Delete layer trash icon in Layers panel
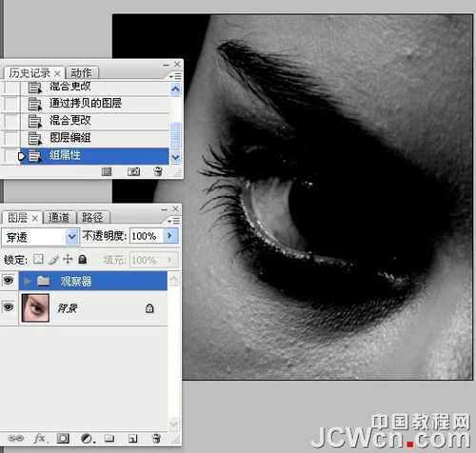Screen dimensions: 476x453 click(x=156, y=438)
